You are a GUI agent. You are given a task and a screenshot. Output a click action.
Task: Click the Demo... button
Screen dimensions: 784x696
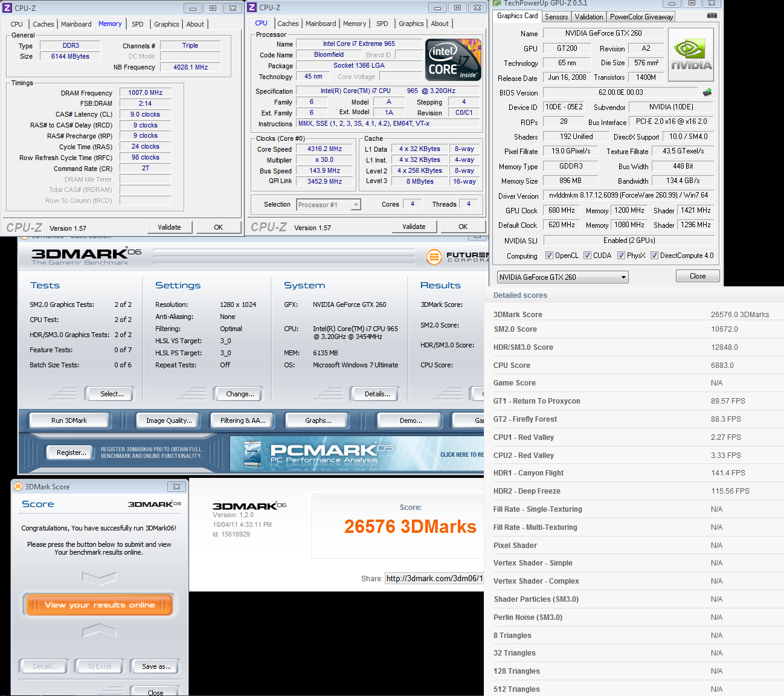pos(411,420)
